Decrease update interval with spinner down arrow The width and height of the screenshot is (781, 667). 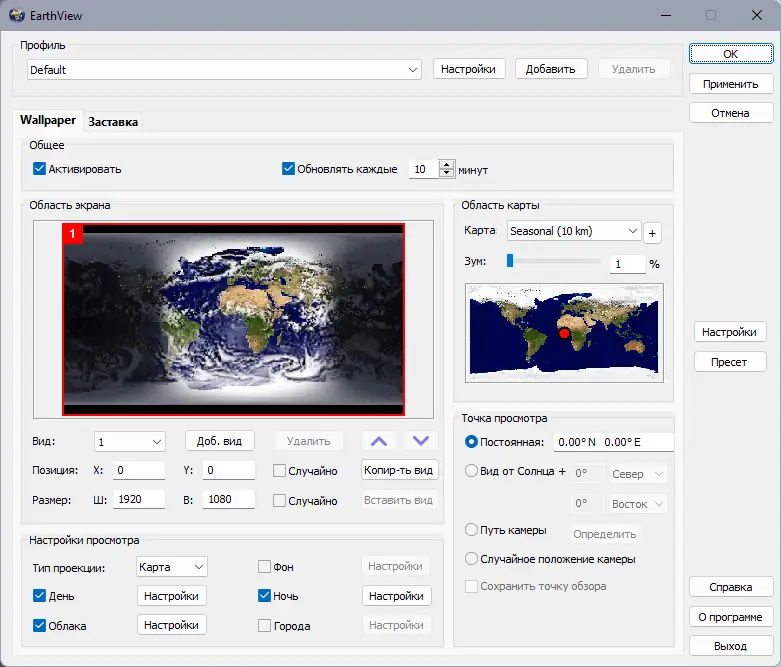click(446, 174)
